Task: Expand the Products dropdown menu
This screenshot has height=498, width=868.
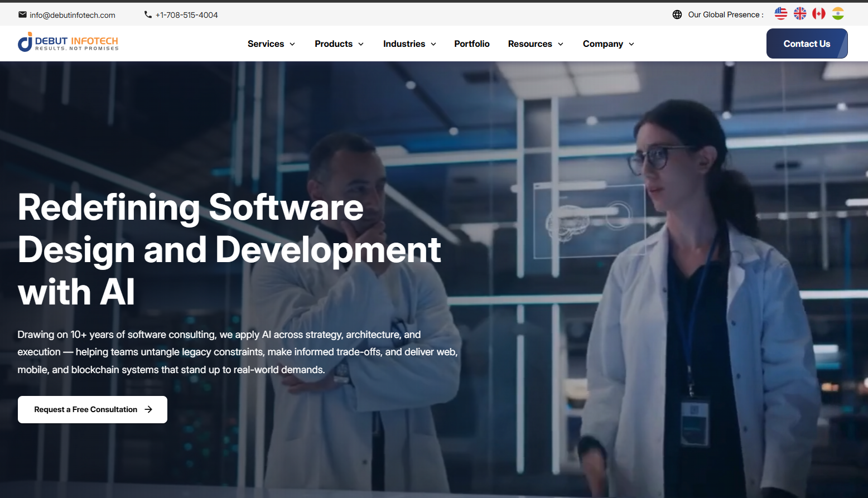Action: [x=339, y=44]
